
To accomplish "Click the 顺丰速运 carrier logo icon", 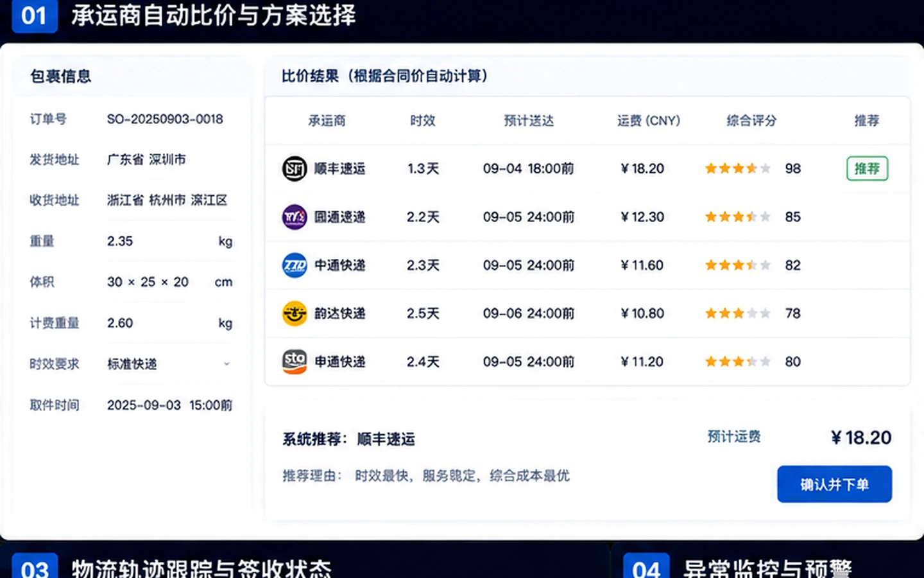I will coord(295,169).
